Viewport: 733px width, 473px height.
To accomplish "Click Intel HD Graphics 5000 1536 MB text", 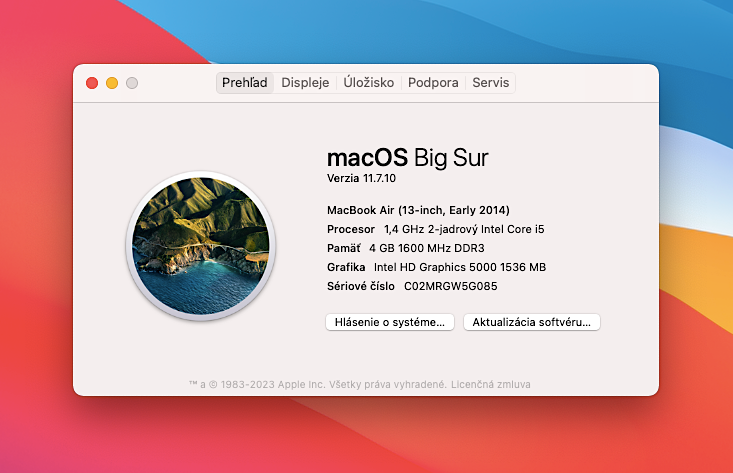I will [x=460, y=267].
